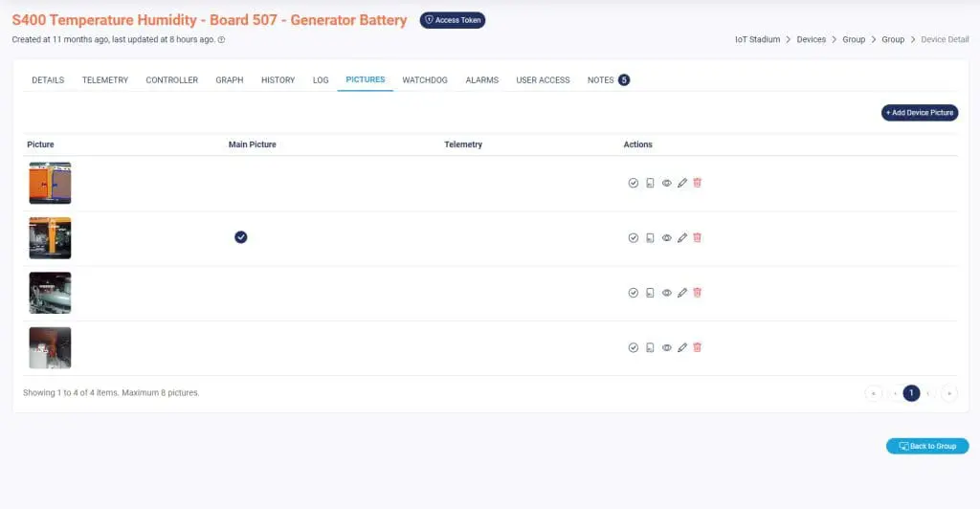Delete the third picture with trash icon
The width and height of the screenshot is (980, 509).
tap(697, 293)
